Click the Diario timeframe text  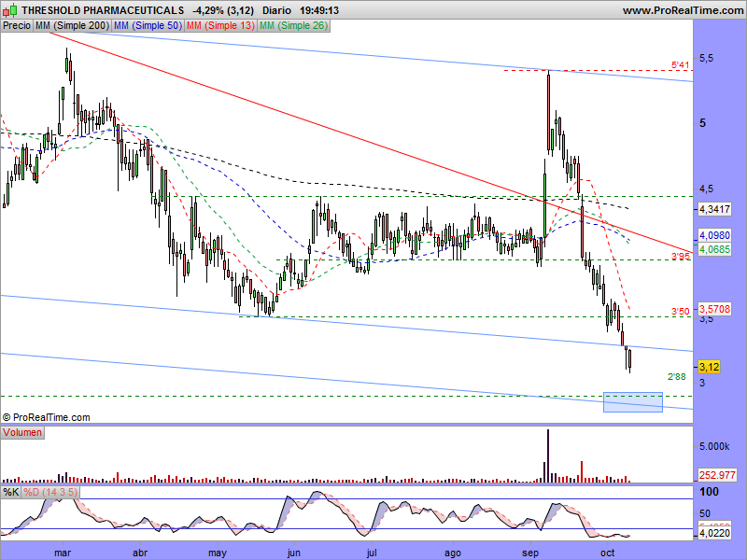coord(276,10)
